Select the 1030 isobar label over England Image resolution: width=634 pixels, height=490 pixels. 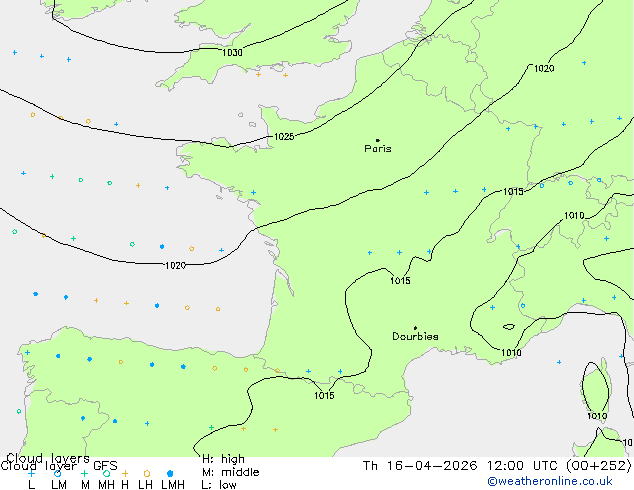[232, 53]
